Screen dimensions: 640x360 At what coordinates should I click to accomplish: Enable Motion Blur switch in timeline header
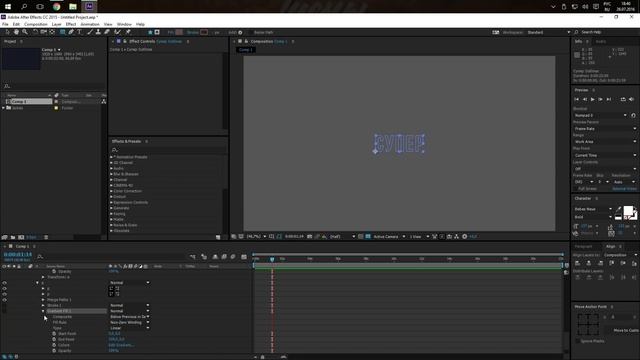[x=233, y=257]
